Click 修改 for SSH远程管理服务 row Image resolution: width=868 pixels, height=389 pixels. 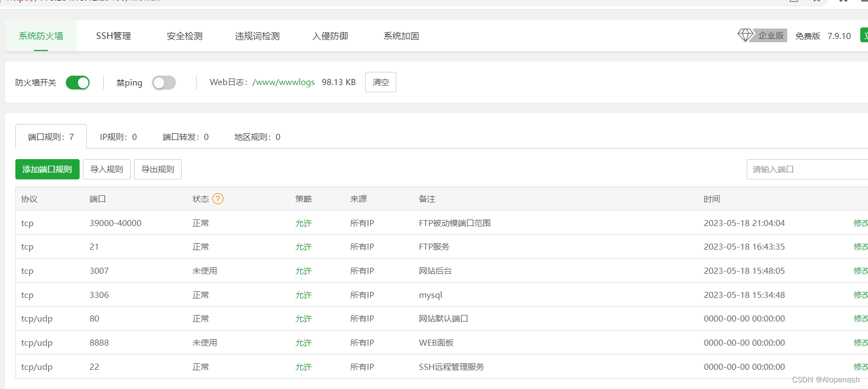point(860,367)
